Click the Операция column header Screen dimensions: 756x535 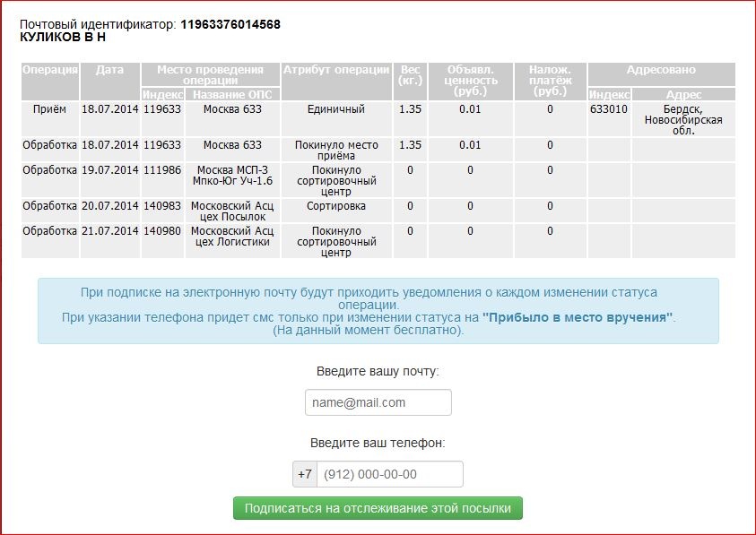[50, 70]
